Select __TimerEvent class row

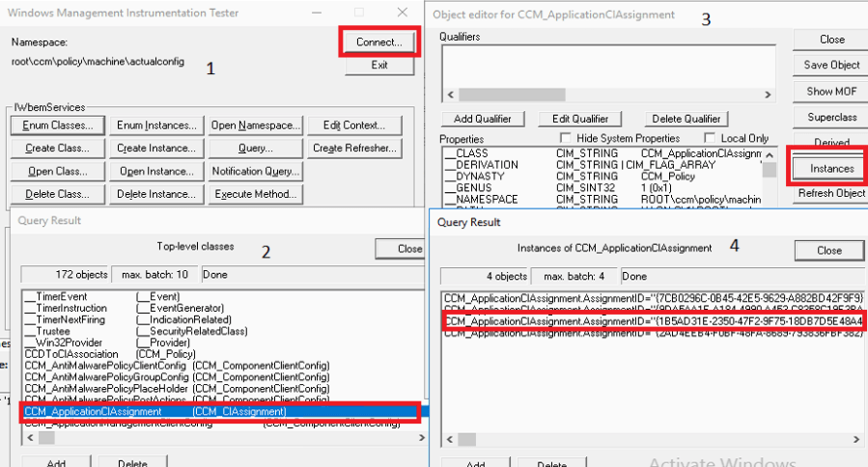pos(223,296)
